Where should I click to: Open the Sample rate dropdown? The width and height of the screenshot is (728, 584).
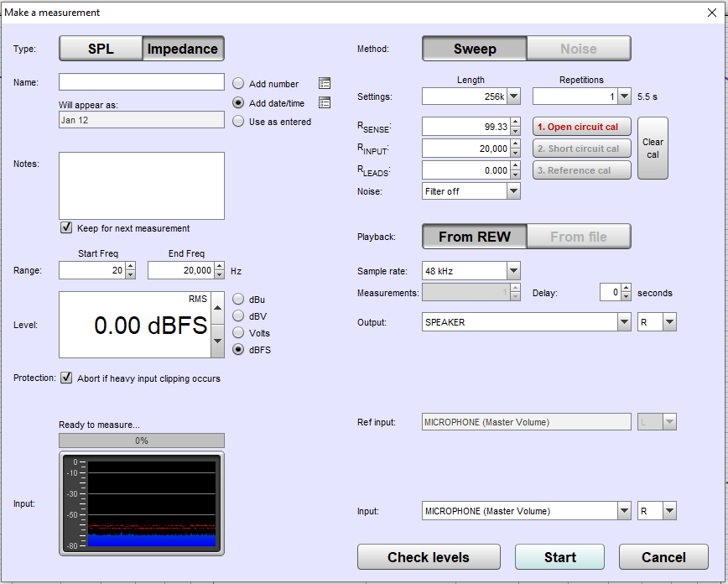(x=513, y=271)
